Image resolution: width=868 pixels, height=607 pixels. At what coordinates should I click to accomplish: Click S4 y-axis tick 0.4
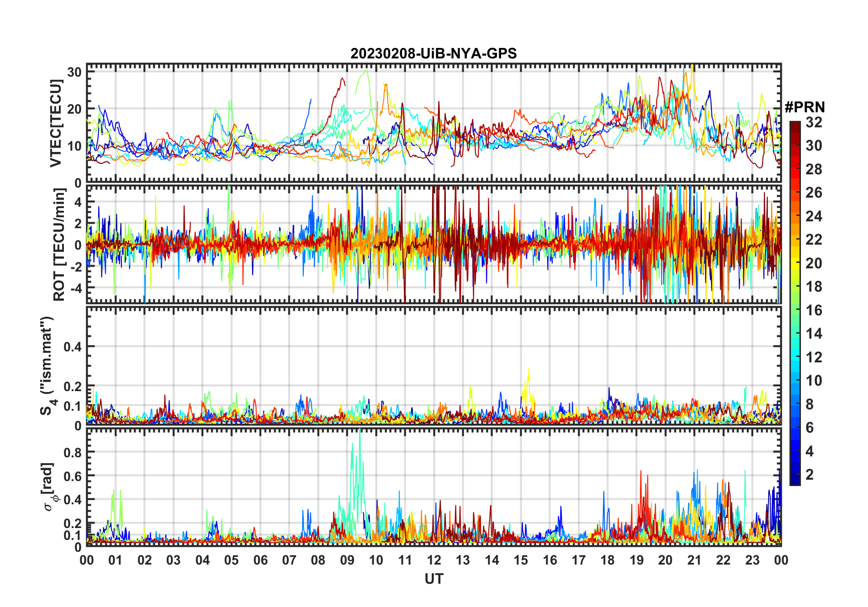(x=73, y=347)
